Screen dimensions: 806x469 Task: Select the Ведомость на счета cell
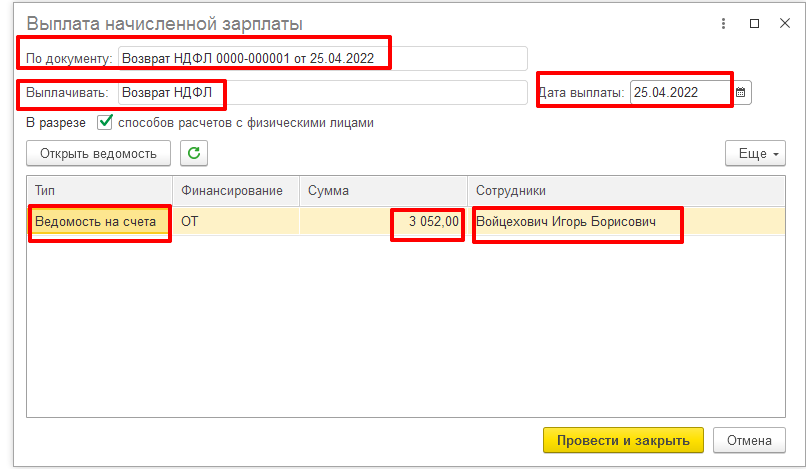[x=98, y=222]
